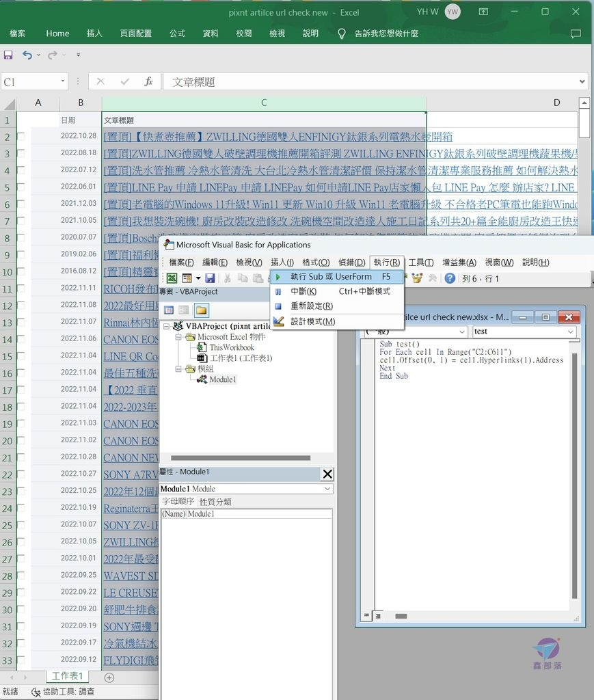Image resolution: width=594 pixels, height=700 pixels.
Task: Undo the last action in Excel
Action: 27,55
